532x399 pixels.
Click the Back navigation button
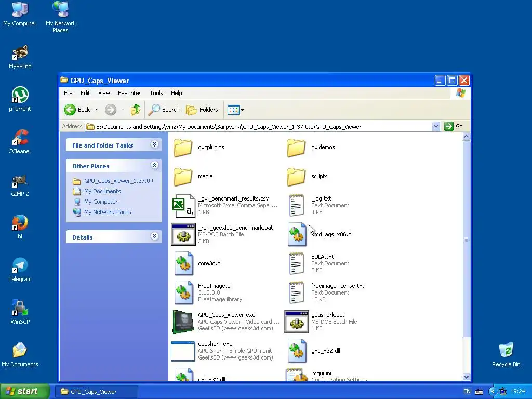point(77,110)
